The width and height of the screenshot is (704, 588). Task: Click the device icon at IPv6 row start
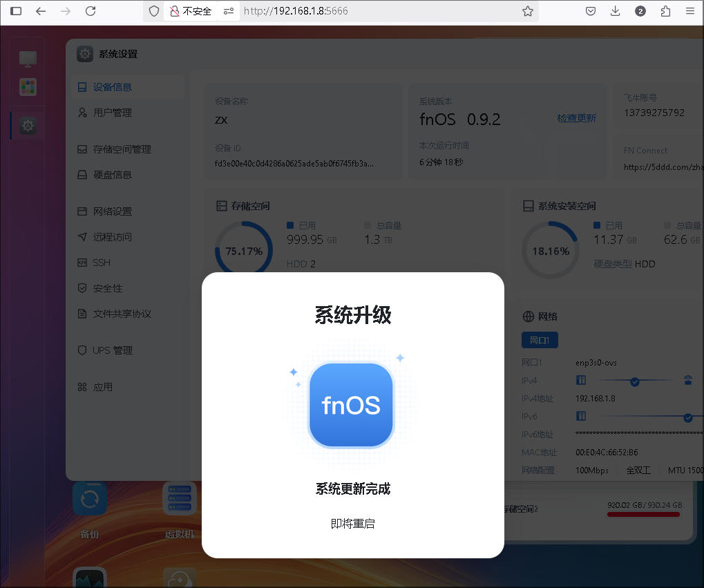[x=581, y=417]
